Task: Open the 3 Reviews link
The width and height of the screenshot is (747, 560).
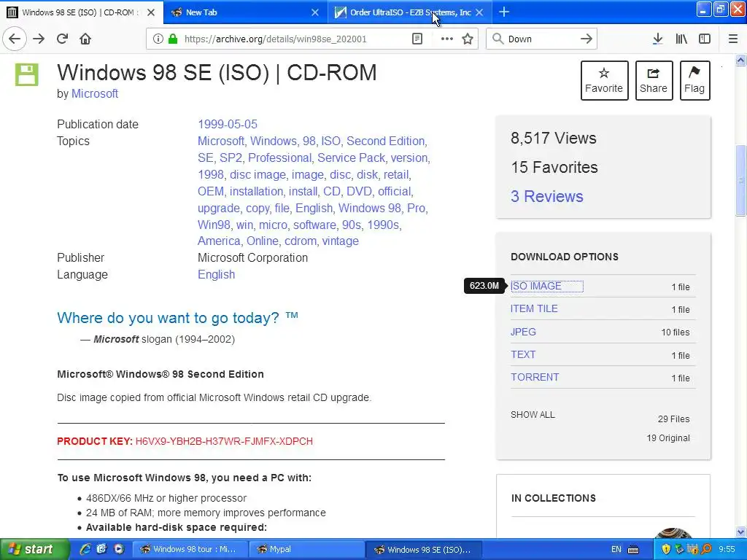Action: click(x=547, y=196)
